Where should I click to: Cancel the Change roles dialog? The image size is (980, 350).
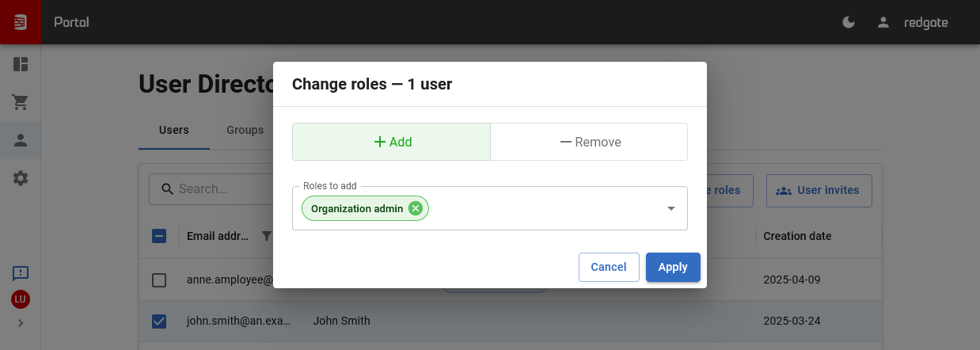[x=608, y=267]
